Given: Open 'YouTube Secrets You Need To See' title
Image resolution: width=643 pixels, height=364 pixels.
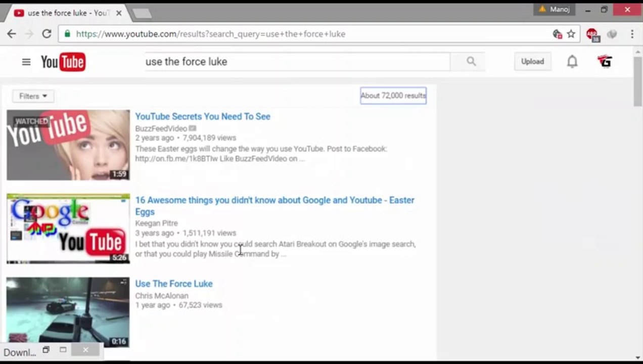Looking at the screenshot, I should pos(203,116).
